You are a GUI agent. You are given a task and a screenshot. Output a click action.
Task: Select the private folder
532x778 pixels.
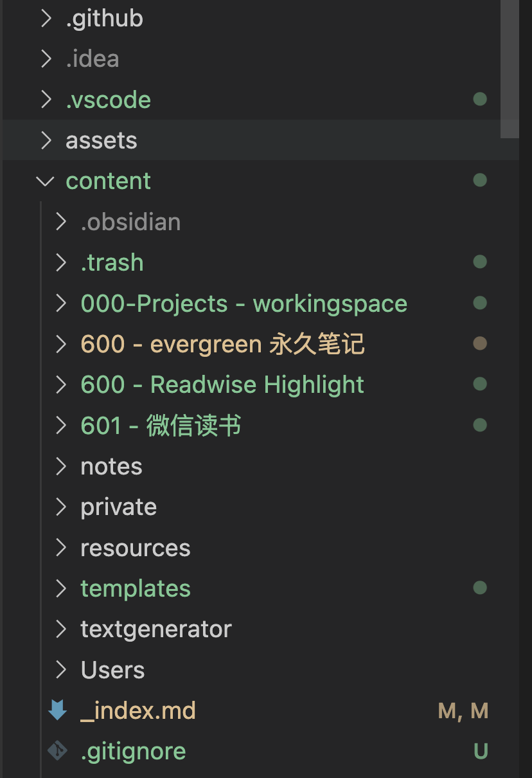[x=118, y=507]
